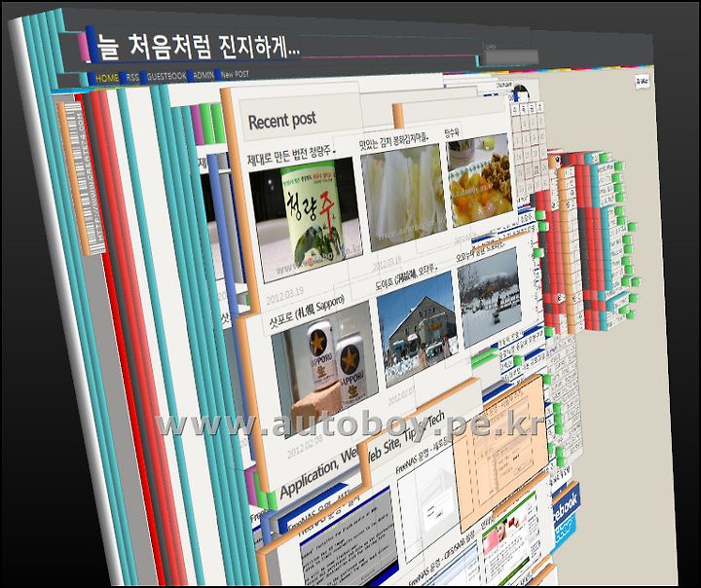Select the Recent post heading
The image size is (701, 588).
click(282, 121)
